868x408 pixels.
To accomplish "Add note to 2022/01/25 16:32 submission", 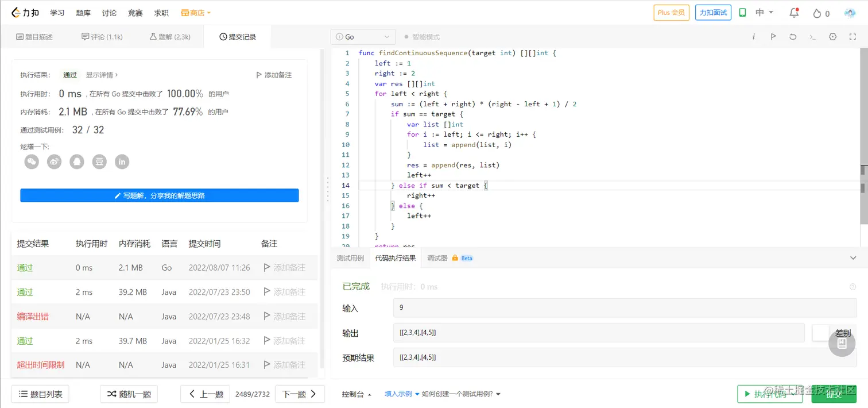I will coord(284,341).
